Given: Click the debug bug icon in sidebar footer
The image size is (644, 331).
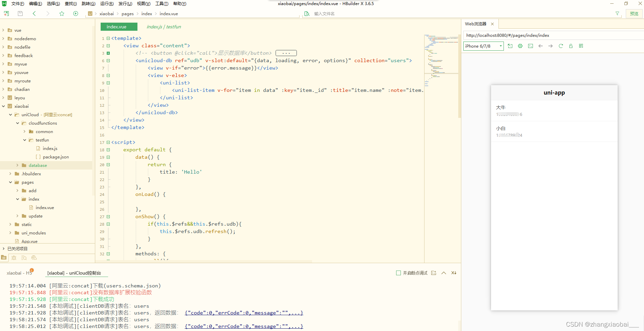Looking at the screenshot, I should click(14, 258).
